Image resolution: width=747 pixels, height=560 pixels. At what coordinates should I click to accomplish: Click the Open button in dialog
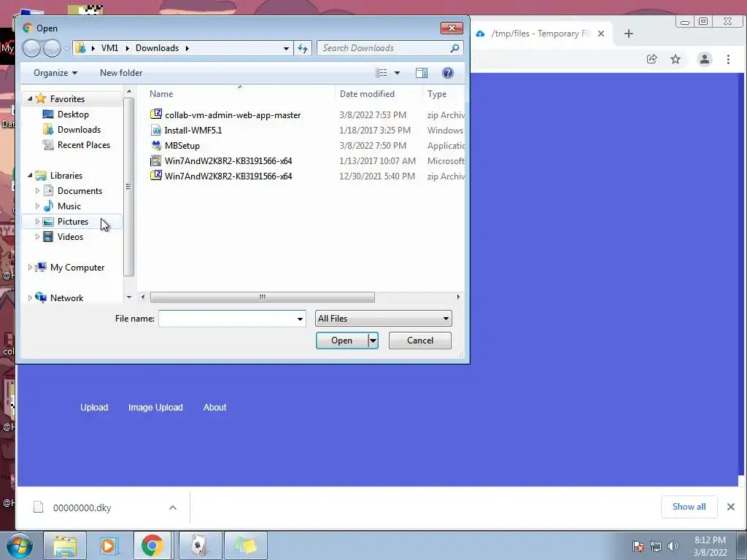341,341
